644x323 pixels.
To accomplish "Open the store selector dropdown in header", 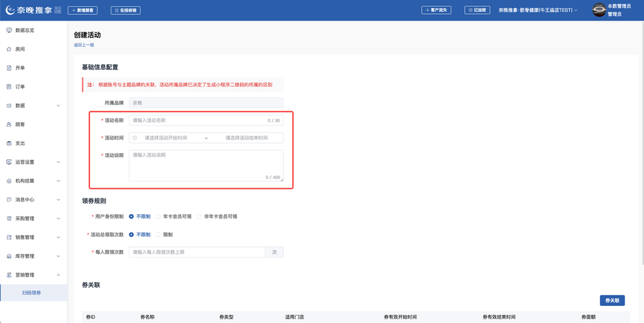I will pyautogui.click(x=538, y=10).
